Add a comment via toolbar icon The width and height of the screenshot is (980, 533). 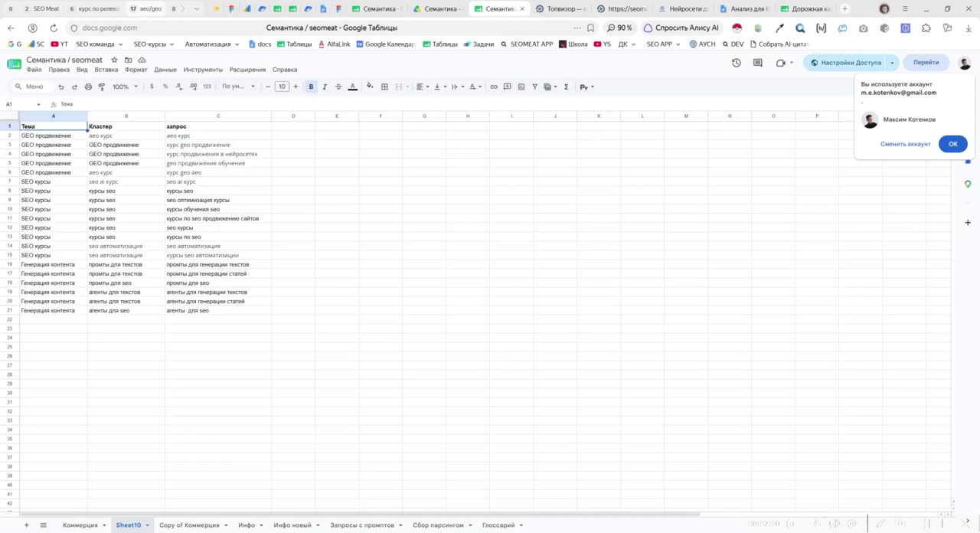point(507,87)
